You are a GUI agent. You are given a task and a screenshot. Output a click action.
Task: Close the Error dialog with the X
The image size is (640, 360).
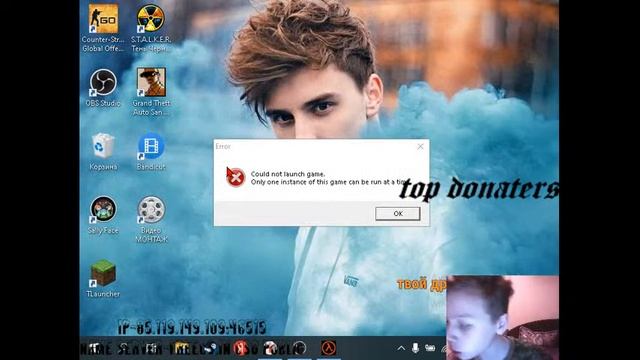pos(420,146)
